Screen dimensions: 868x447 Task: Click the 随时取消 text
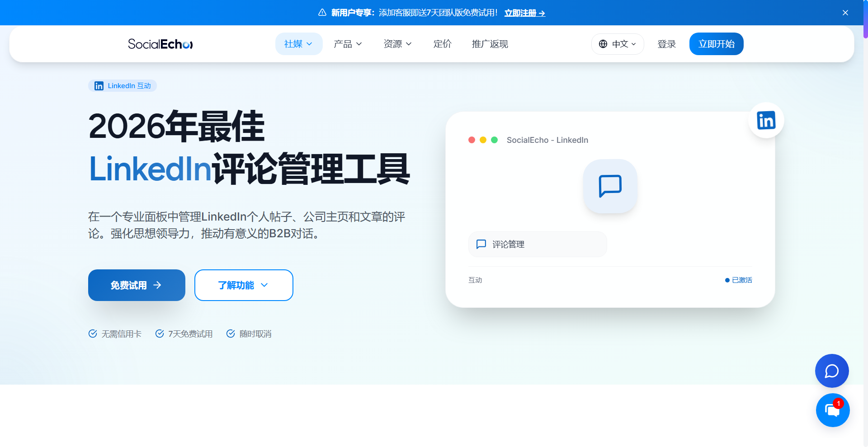[255, 334]
